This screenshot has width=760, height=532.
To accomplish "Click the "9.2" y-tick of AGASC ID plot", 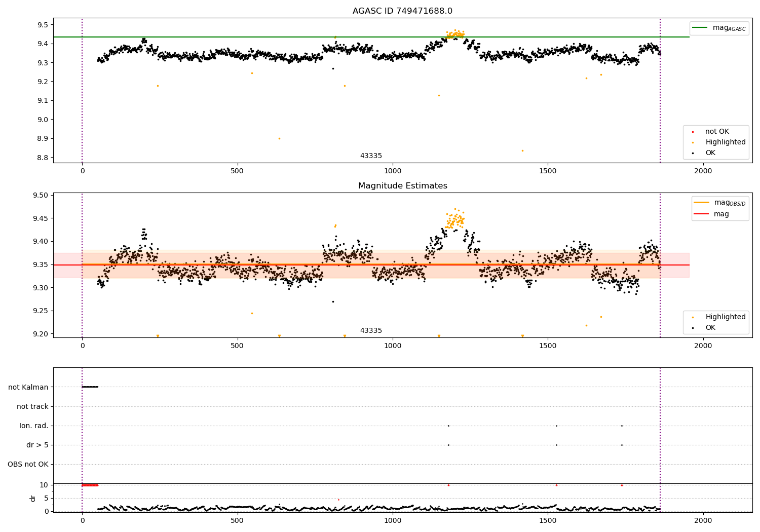I will pos(43,82).
